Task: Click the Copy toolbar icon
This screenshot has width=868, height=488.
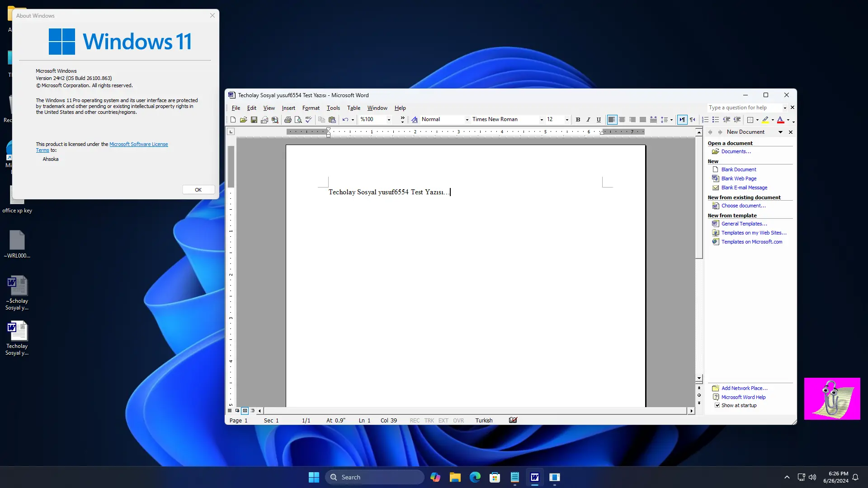Action: (x=321, y=120)
